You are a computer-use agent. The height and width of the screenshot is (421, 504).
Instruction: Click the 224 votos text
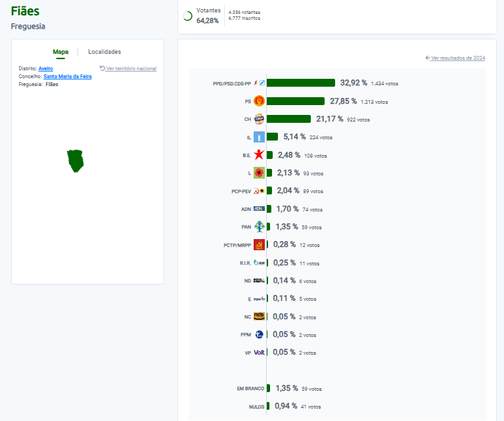[x=321, y=137]
